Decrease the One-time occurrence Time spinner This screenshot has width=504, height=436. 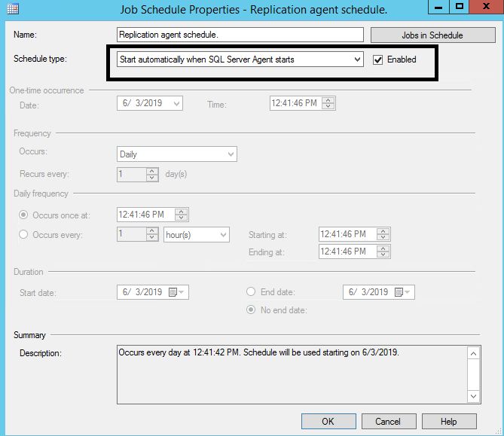pos(328,107)
